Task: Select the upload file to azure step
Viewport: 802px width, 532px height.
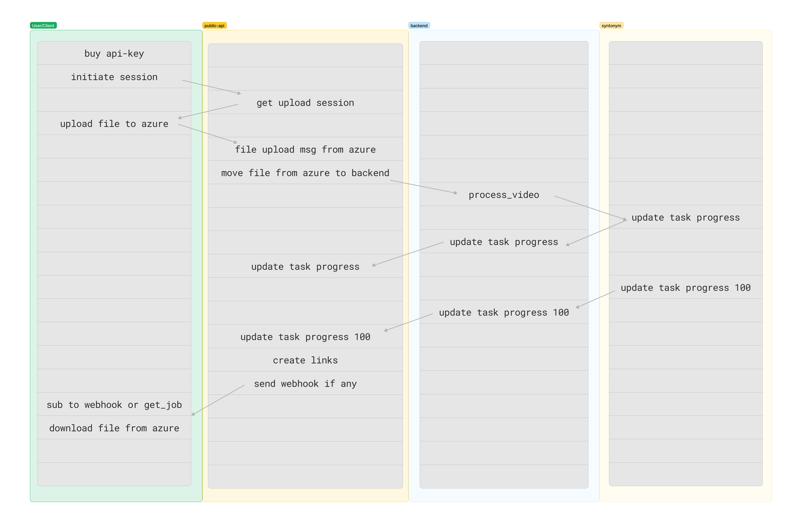Action: click(114, 124)
